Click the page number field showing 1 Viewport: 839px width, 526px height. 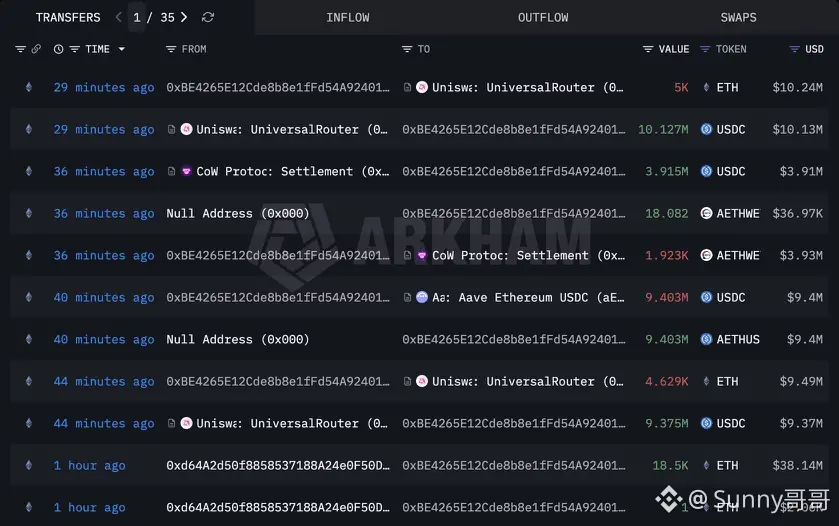[x=137, y=18]
